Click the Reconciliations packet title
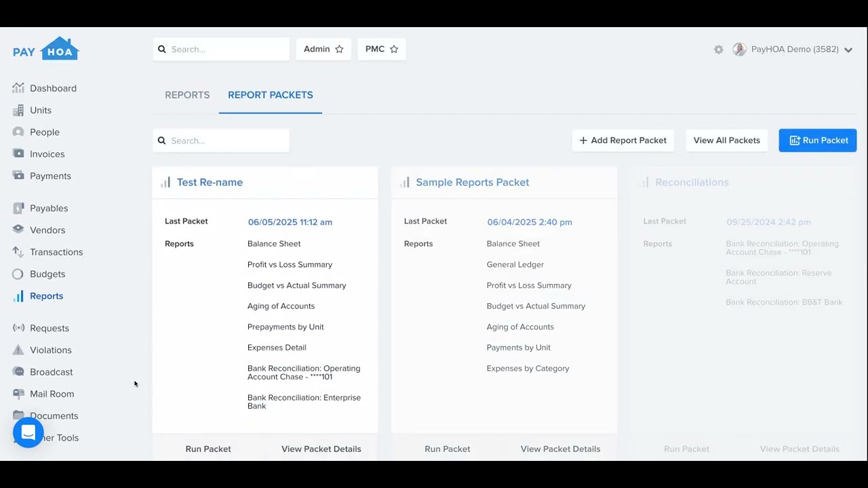Screen dimensions: 868x488 pyautogui.click(x=692, y=182)
